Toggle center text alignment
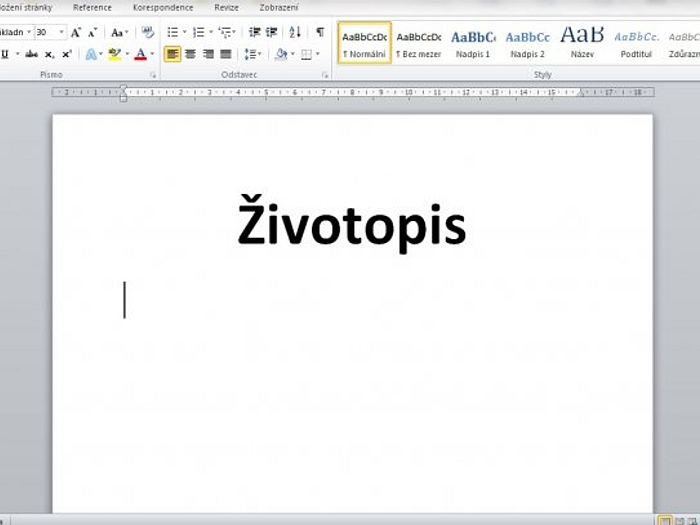This screenshot has height=525, width=700. pyautogui.click(x=190, y=54)
